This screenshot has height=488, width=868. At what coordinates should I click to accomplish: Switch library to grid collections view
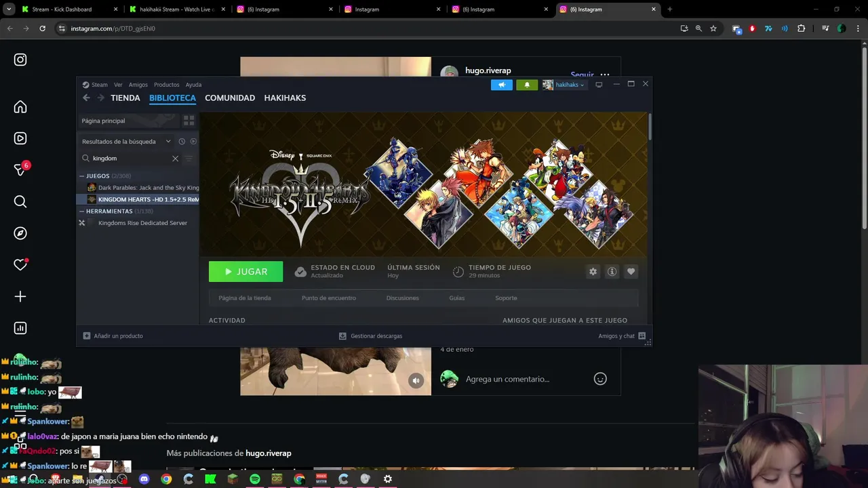(x=189, y=121)
